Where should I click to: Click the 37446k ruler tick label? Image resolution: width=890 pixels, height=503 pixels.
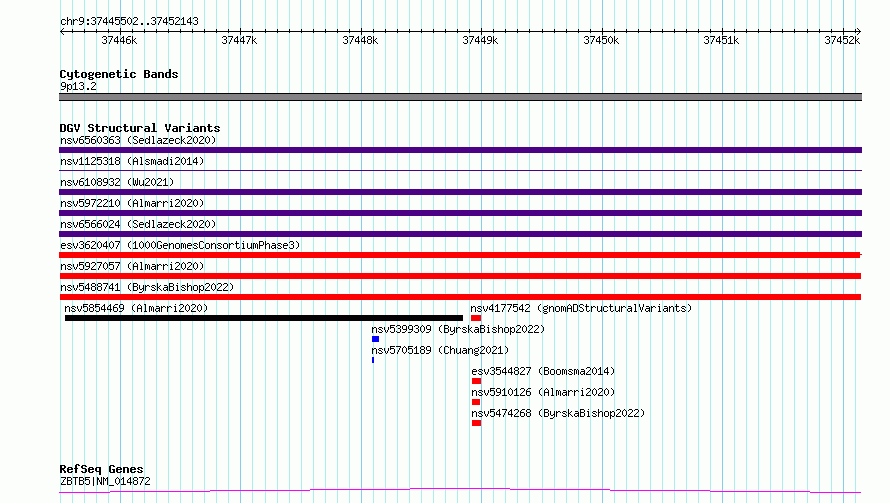point(119,40)
